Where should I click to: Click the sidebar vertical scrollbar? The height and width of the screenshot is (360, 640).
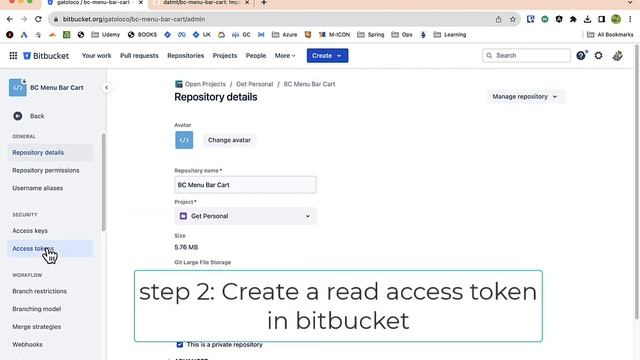103,182
